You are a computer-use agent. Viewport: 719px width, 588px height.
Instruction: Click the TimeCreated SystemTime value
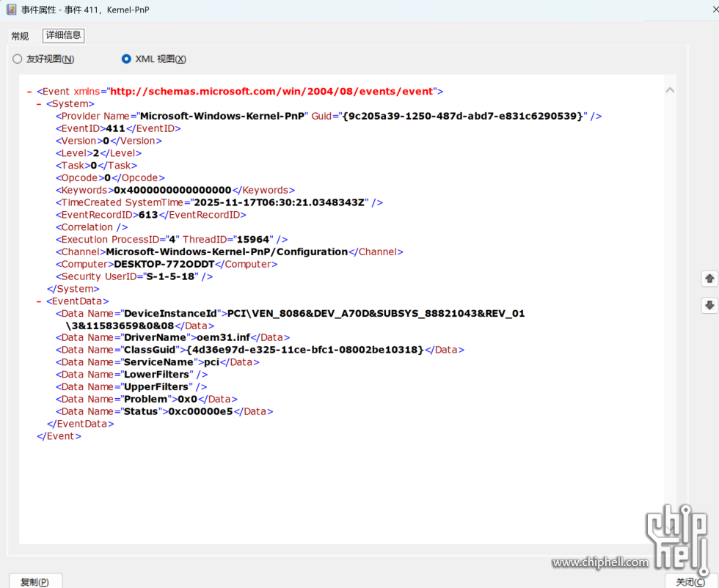pyautogui.click(x=278, y=202)
